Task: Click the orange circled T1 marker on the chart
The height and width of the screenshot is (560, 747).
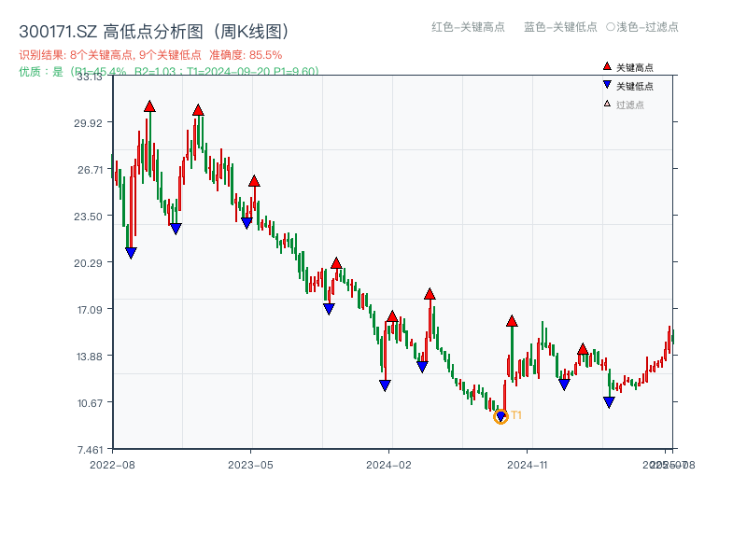Action: [x=500, y=417]
